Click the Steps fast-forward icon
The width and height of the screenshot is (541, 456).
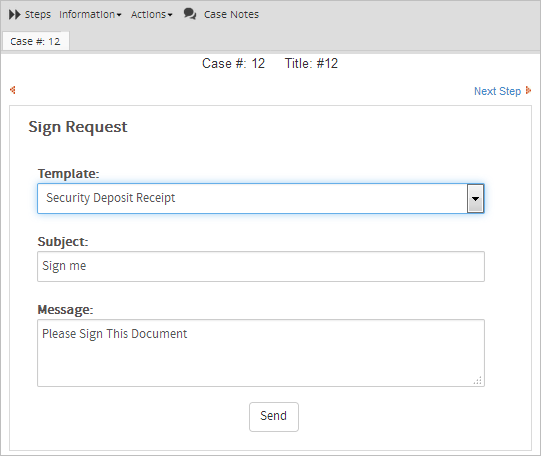click(14, 14)
